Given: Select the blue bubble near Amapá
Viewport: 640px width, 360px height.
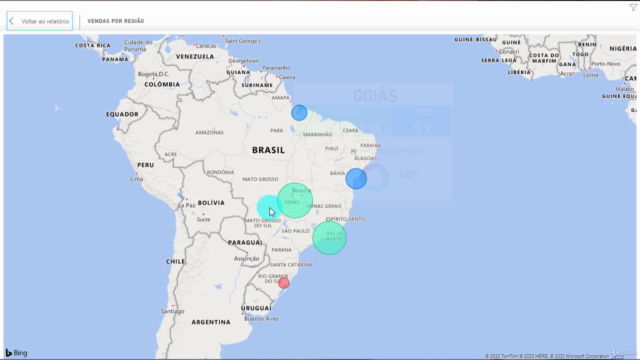Looking at the screenshot, I should tap(299, 113).
